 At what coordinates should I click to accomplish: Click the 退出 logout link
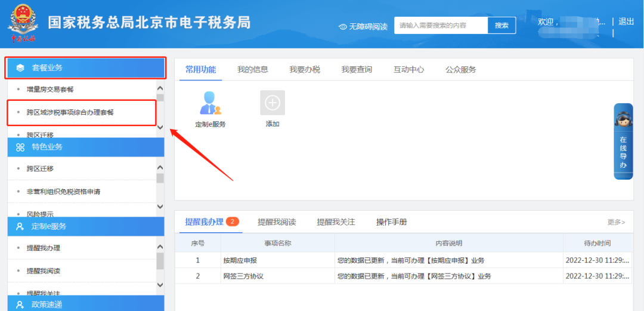626,22
